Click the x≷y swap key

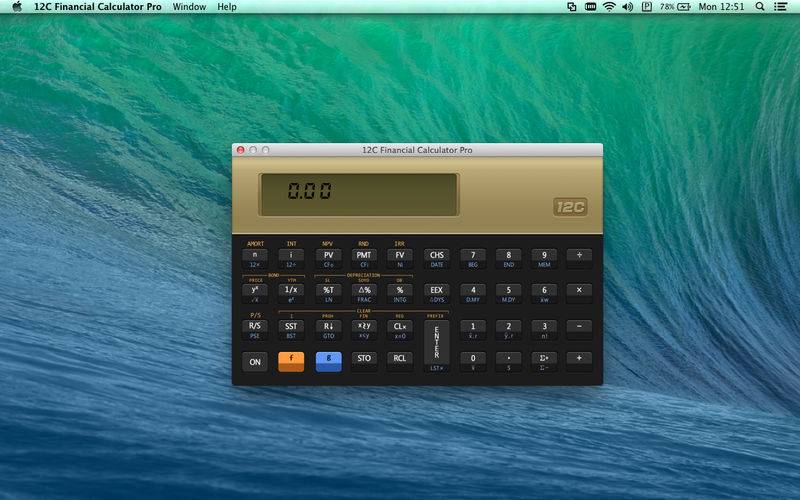point(364,330)
